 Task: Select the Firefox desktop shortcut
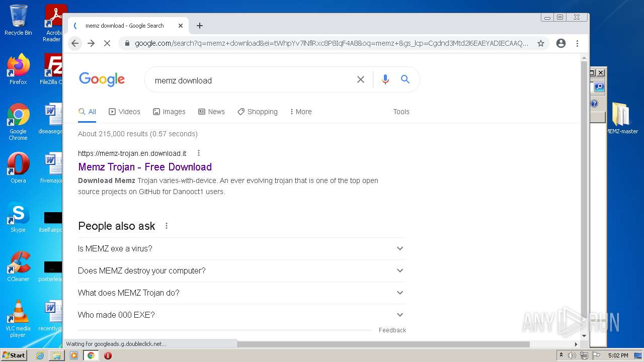coord(18,69)
